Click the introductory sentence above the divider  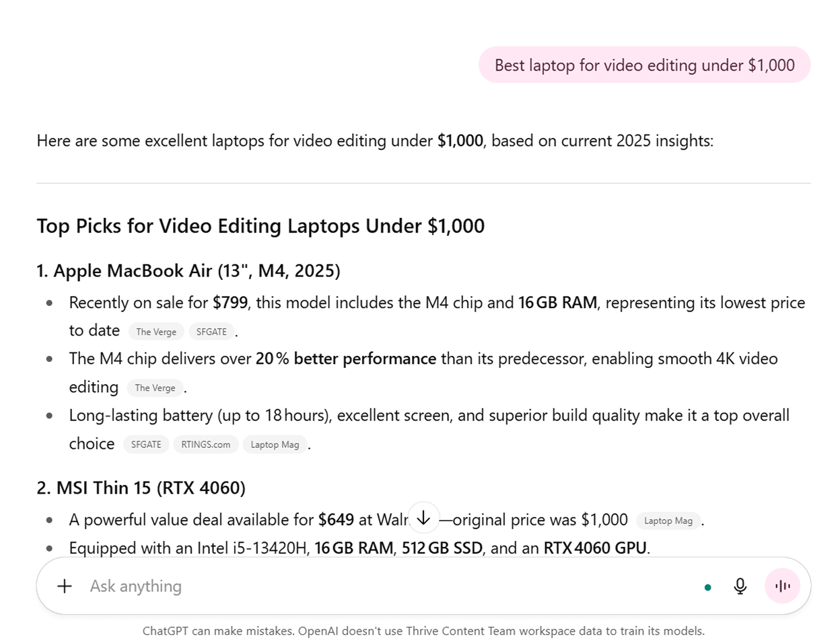coord(376,141)
